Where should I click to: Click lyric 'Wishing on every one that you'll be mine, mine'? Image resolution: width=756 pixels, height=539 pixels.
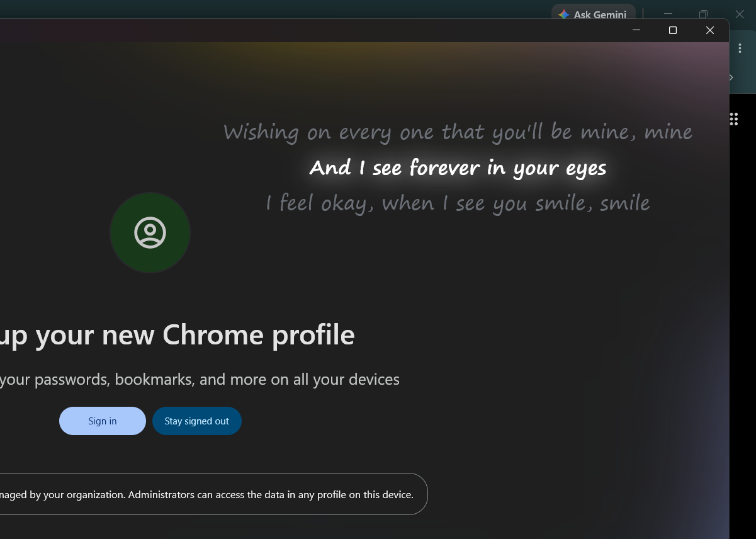click(458, 132)
